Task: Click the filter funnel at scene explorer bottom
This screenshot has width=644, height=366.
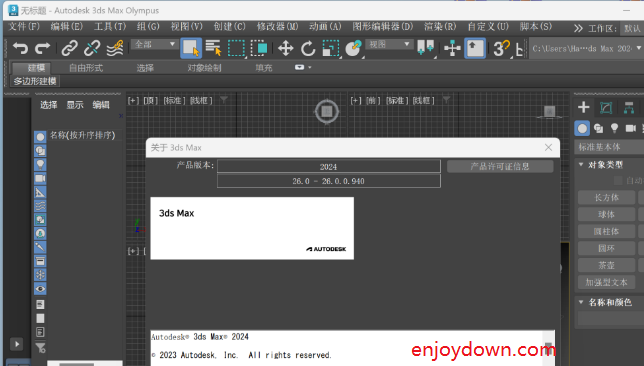Action: pos(41,348)
